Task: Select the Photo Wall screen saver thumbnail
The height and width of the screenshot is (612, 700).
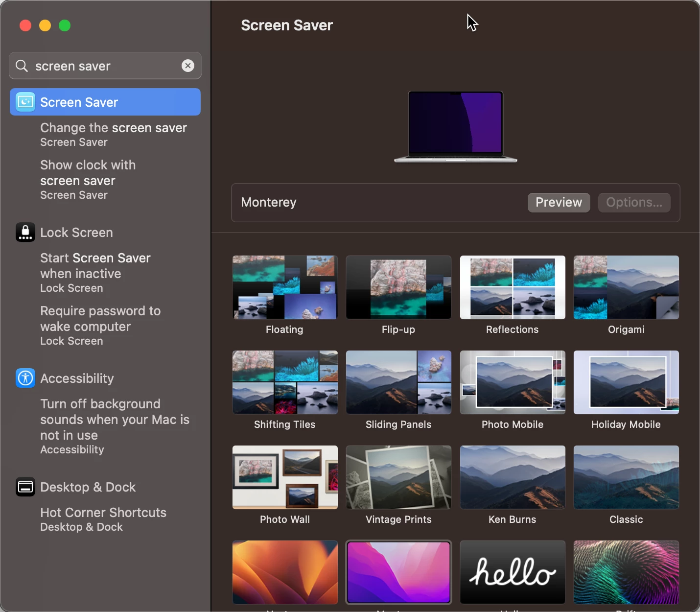Action: coord(285,477)
